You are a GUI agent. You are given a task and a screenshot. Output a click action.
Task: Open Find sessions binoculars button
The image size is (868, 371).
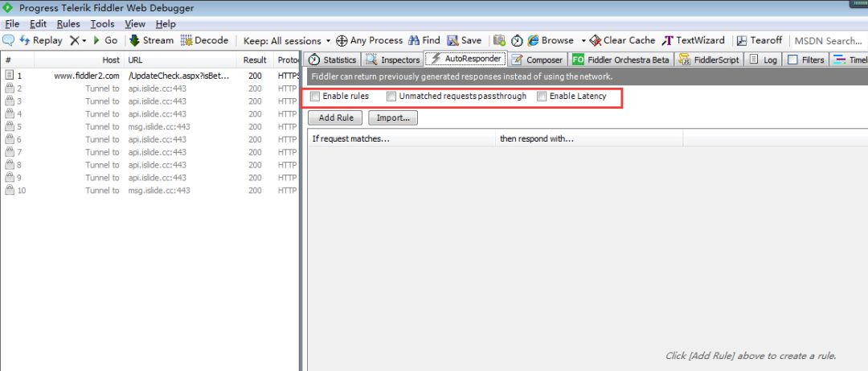(424, 40)
